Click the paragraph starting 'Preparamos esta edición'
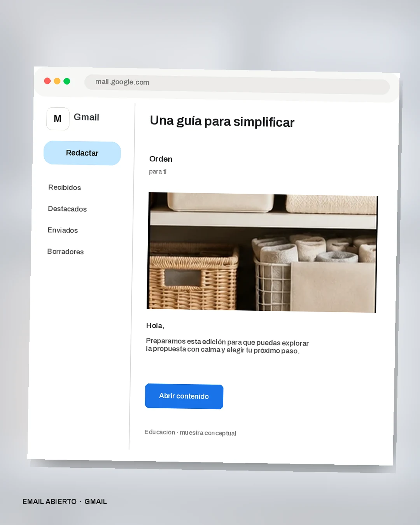 point(227,346)
